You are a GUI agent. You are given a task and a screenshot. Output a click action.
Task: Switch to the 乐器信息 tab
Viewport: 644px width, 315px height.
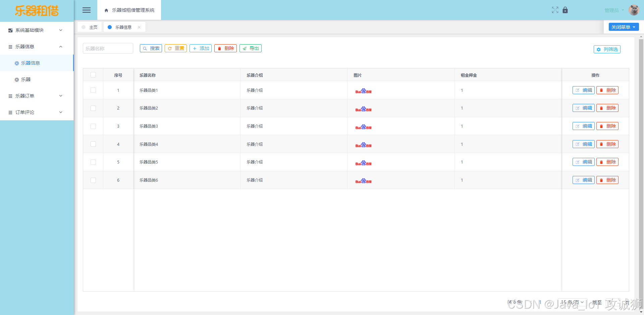point(124,27)
